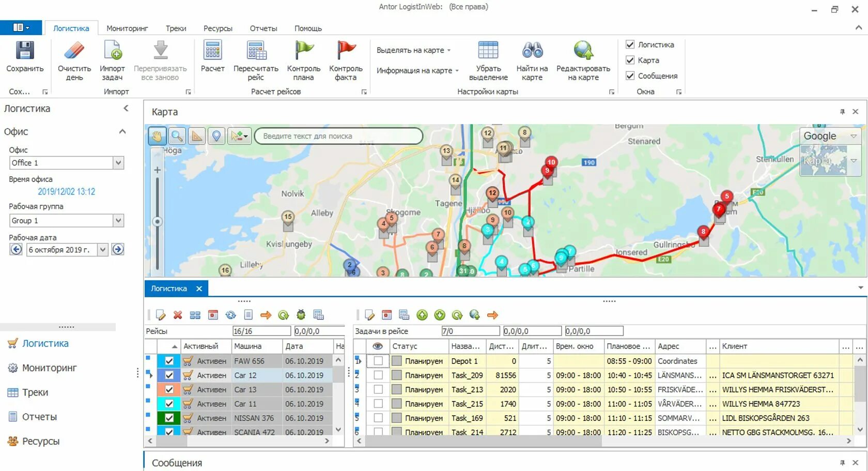Image resolution: width=868 pixels, height=471 pixels.
Task: Click Редактировать на карте globe icon
Action: click(x=583, y=50)
